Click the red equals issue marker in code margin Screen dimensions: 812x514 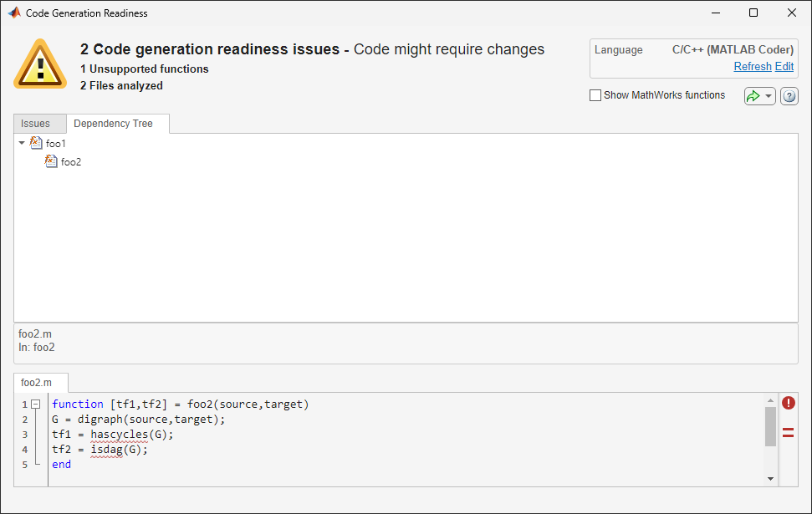click(x=788, y=432)
